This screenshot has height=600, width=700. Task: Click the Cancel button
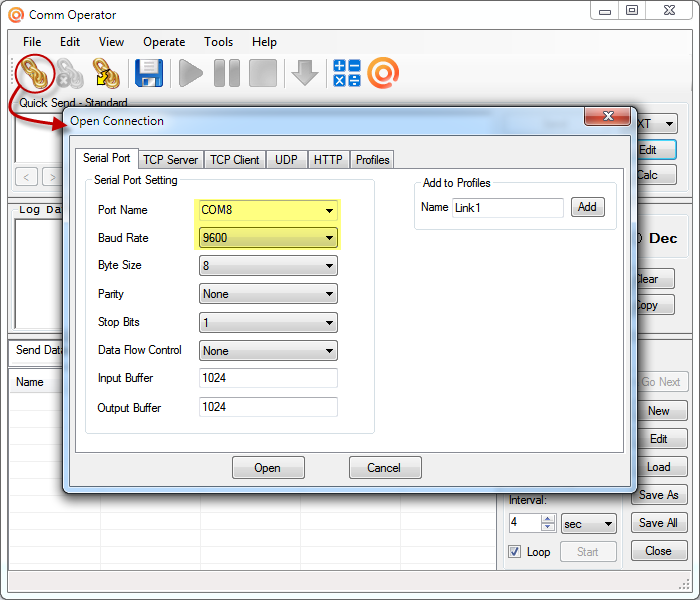point(385,467)
